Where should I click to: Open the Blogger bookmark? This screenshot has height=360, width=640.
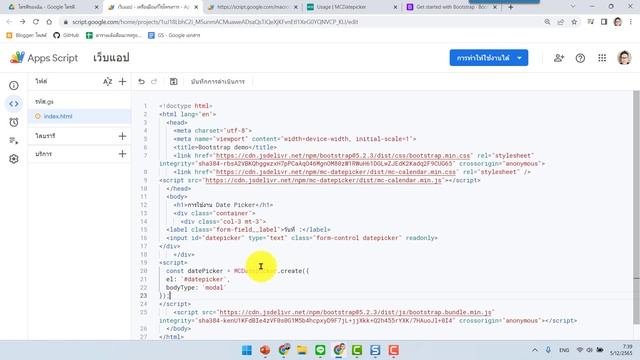[x=27, y=36]
